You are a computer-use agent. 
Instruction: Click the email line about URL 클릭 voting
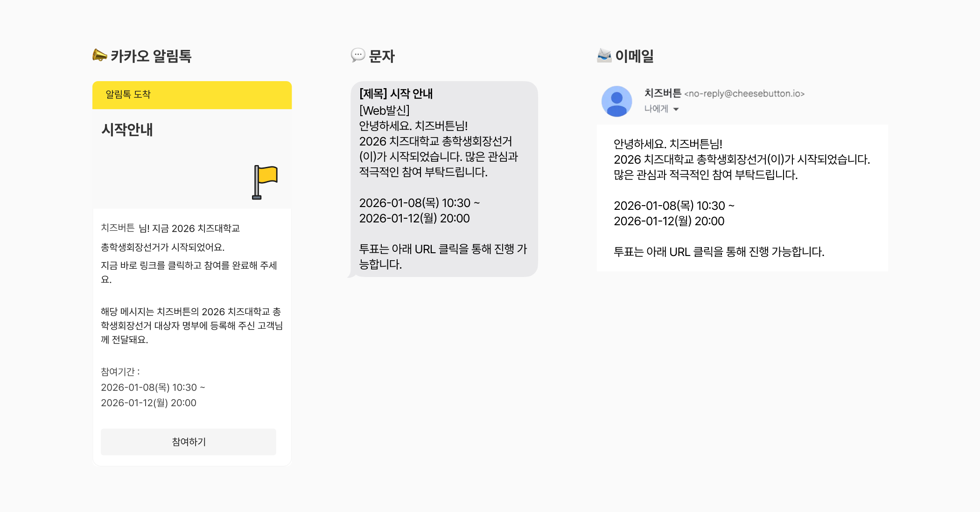tap(719, 252)
